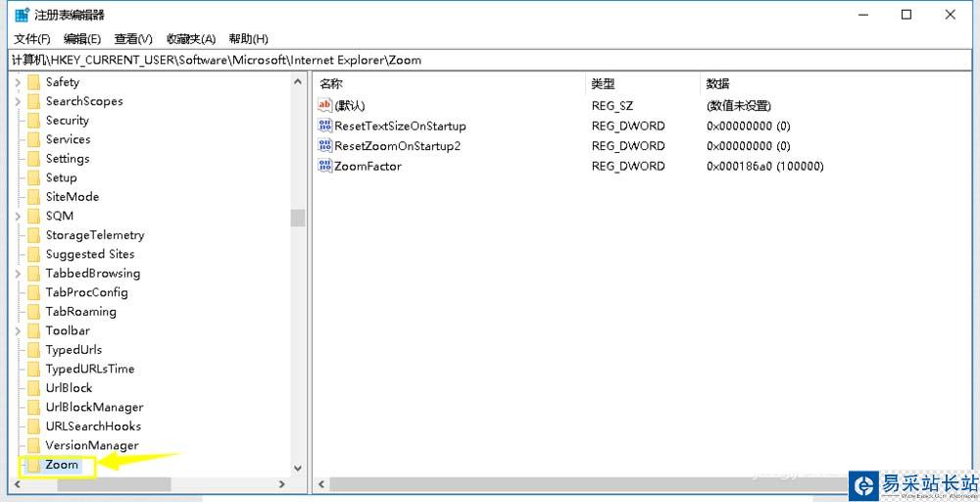Viewport: 980px width, 502px height.
Task: Select the Zoom key label
Action: click(62, 465)
